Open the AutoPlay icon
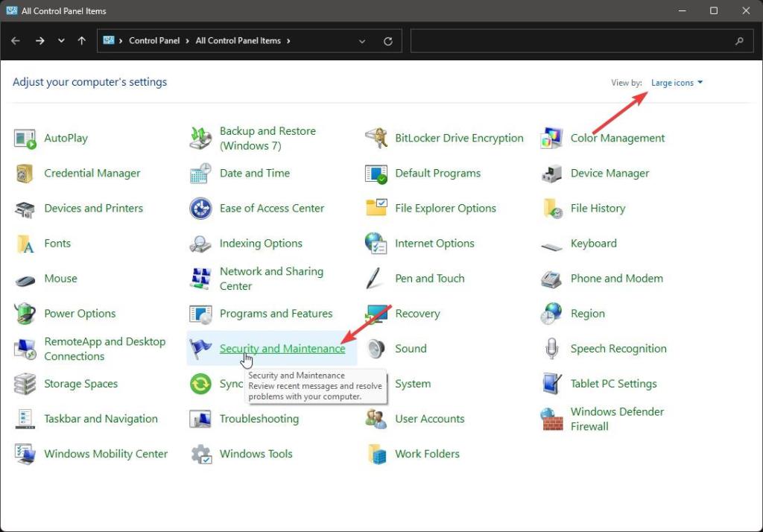763x532 pixels. click(25, 139)
